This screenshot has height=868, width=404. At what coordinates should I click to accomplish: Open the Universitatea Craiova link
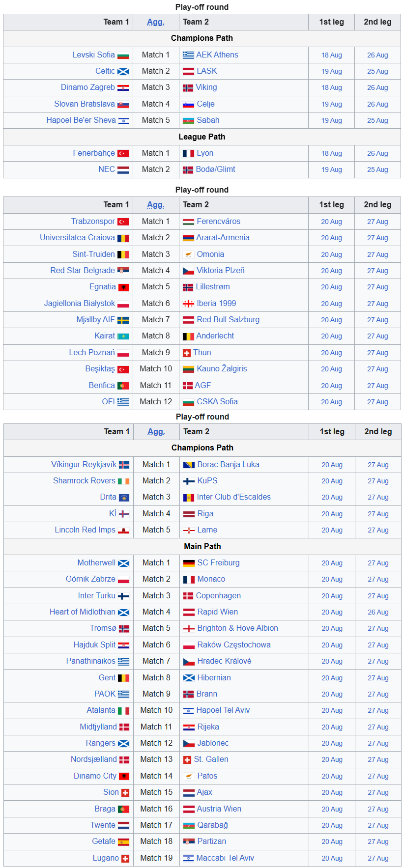click(x=77, y=238)
